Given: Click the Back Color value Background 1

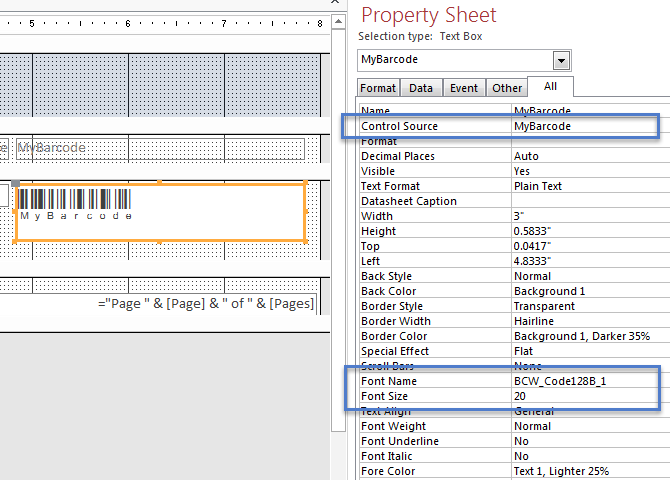Looking at the screenshot, I should point(549,291).
